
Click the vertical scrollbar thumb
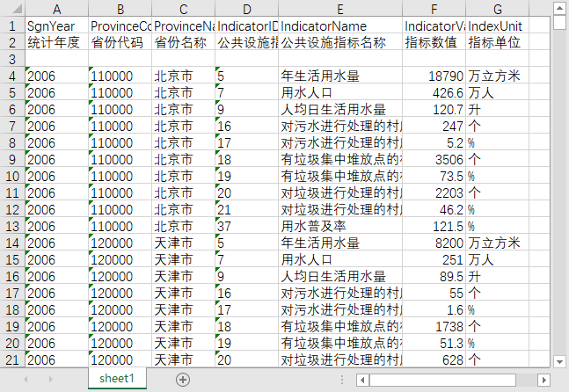559,23
